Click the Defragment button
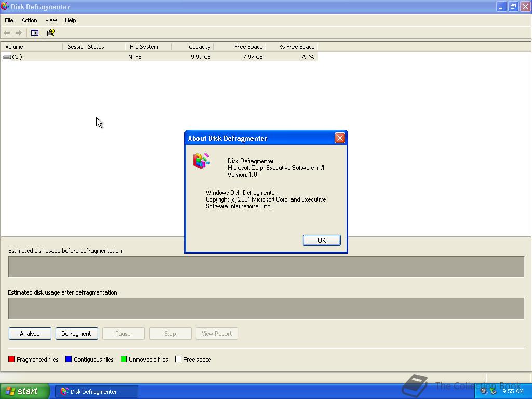 (x=77, y=334)
